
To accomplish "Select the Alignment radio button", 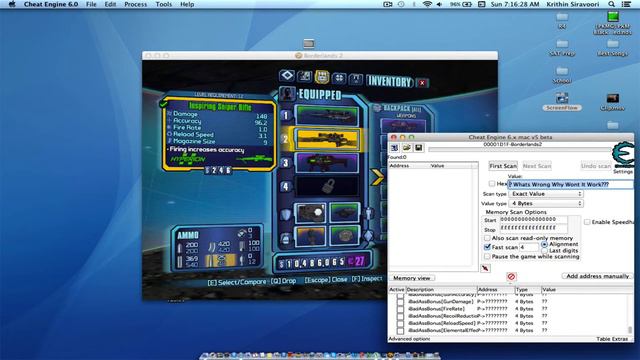I will pos(544,244).
